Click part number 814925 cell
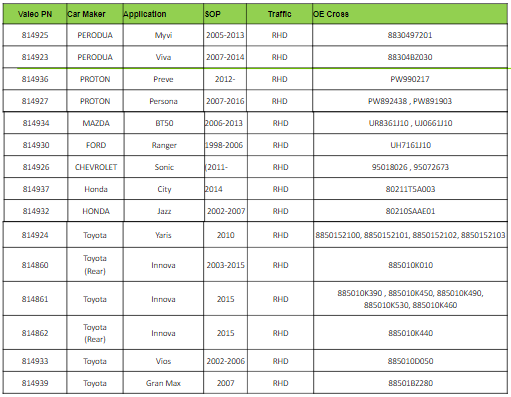This screenshot has width=511, height=397. pos(35,35)
